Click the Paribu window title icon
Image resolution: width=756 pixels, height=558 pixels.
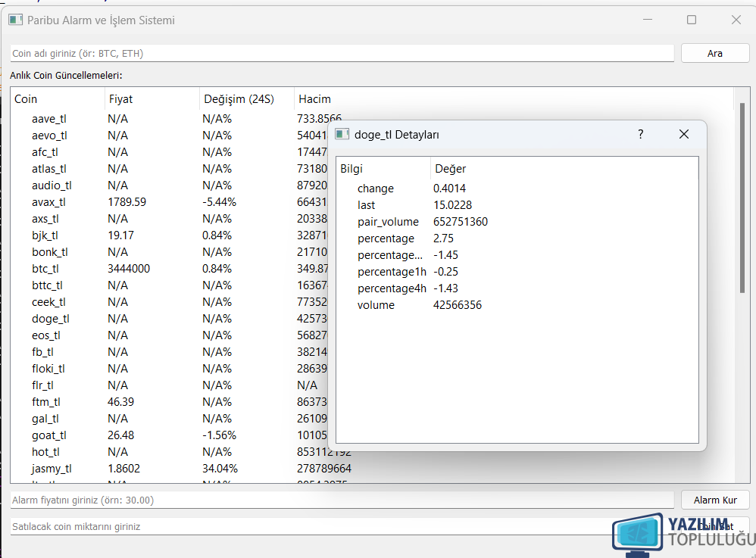(15, 20)
